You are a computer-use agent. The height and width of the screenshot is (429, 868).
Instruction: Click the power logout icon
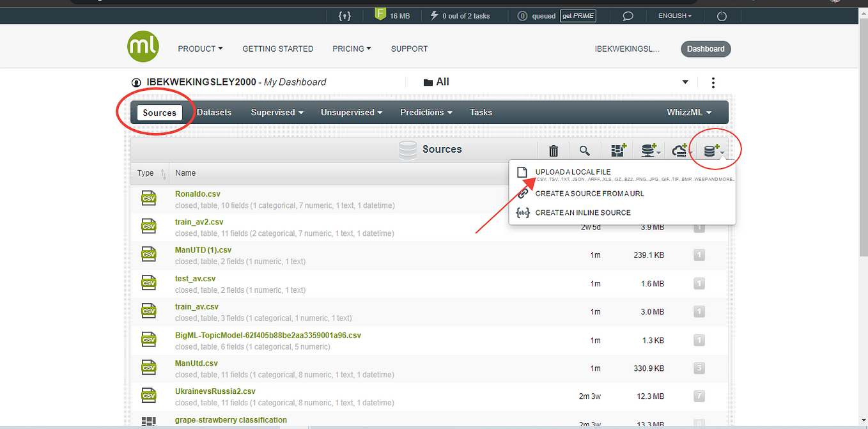click(722, 16)
